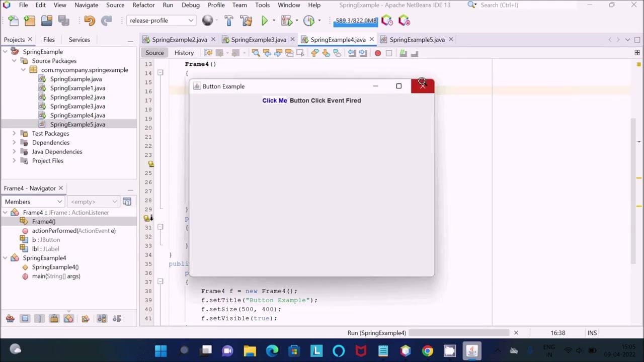The height and width of the screenshot is (362, 644).
Task: Toggle Show Inherited Members in Navigator
Action: (x=10, y=318)
